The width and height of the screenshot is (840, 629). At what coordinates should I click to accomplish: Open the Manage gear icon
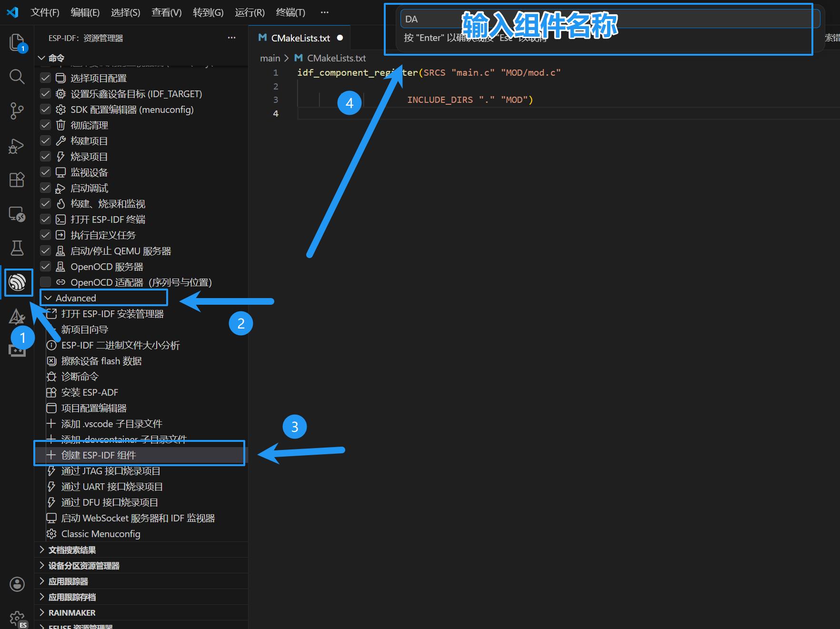click(17, 619)
